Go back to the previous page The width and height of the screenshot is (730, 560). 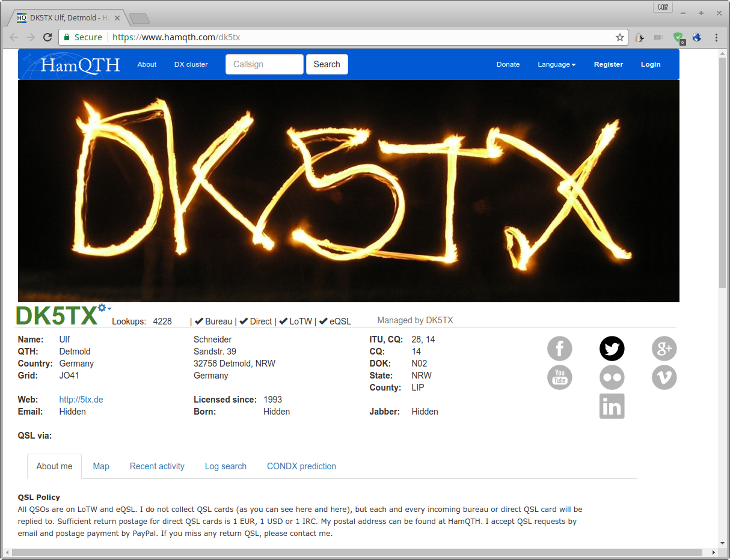tap(14, 37)
